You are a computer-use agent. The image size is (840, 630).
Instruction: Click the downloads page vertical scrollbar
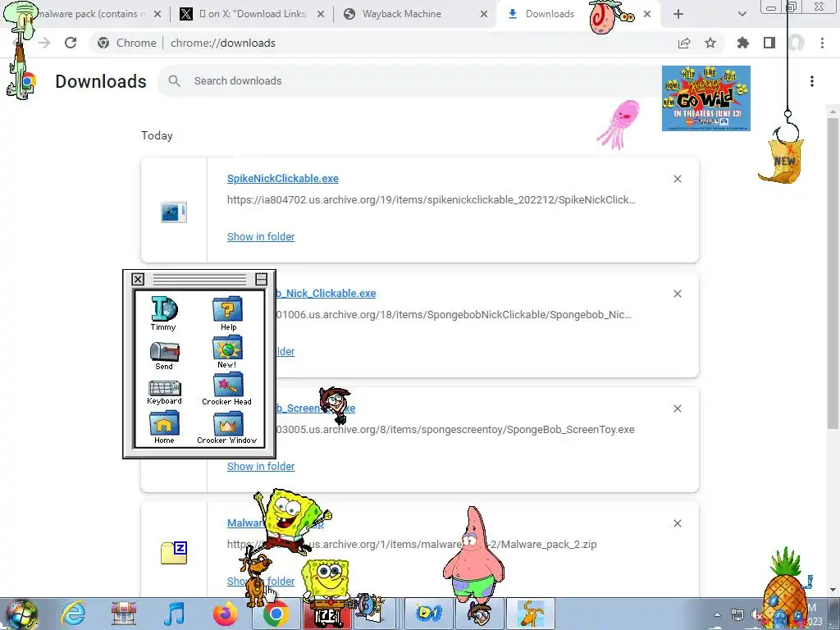[833, 273]
